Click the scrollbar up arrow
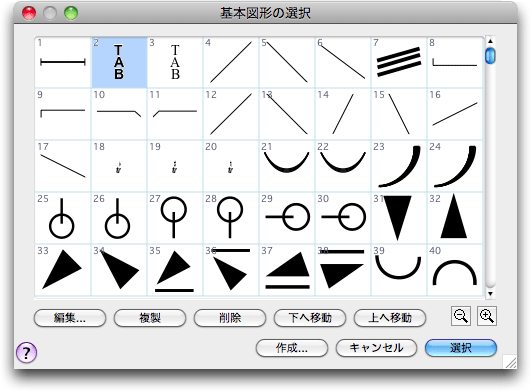Screen dimensions: 531x392 pyautogui.click(x=490, y=41)
